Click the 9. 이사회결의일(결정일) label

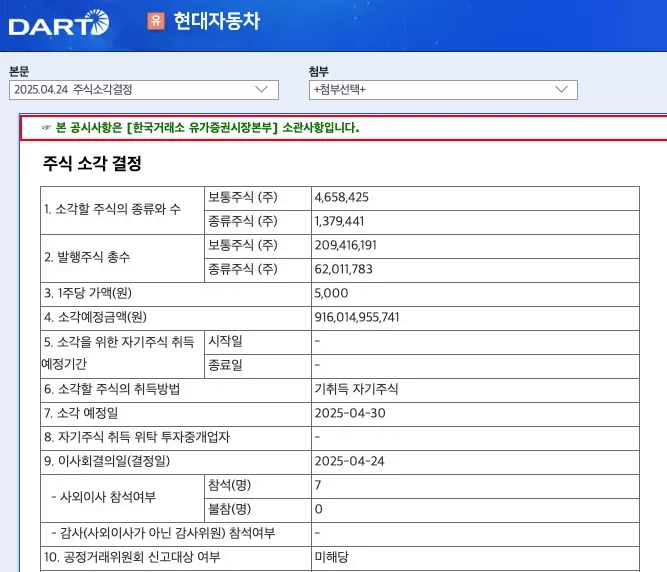click(107, 461)
